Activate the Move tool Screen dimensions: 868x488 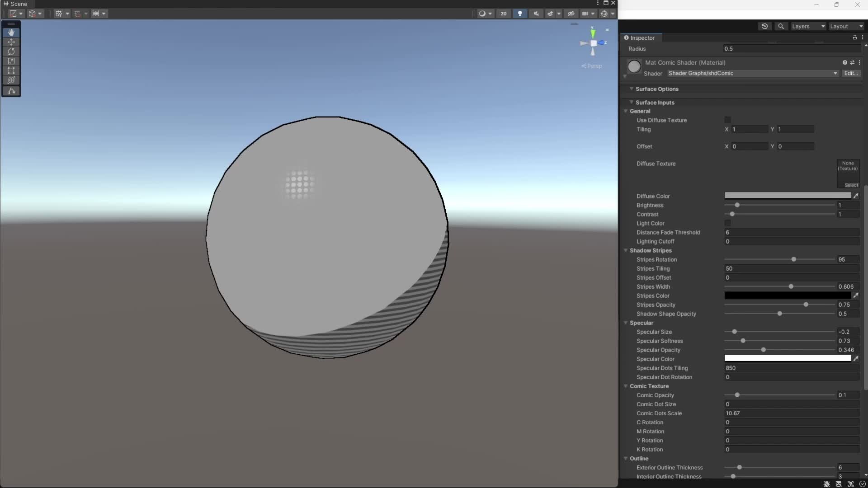tap(11, 42)
